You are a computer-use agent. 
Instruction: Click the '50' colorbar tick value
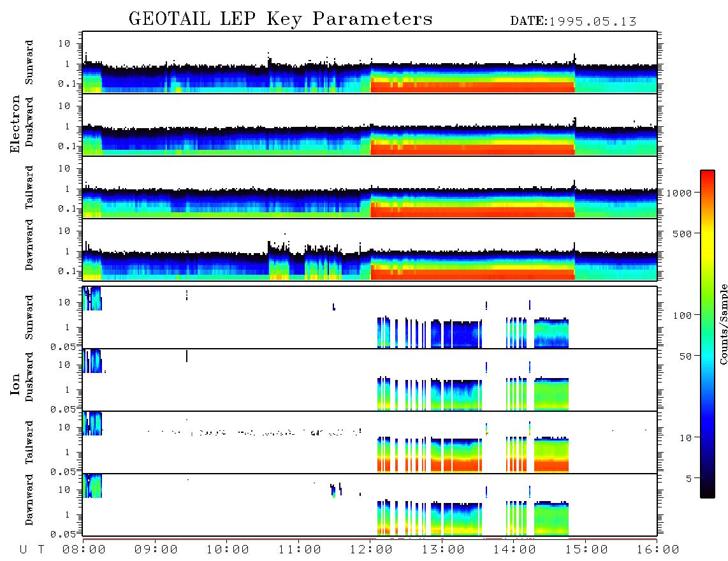coord(685,356)
